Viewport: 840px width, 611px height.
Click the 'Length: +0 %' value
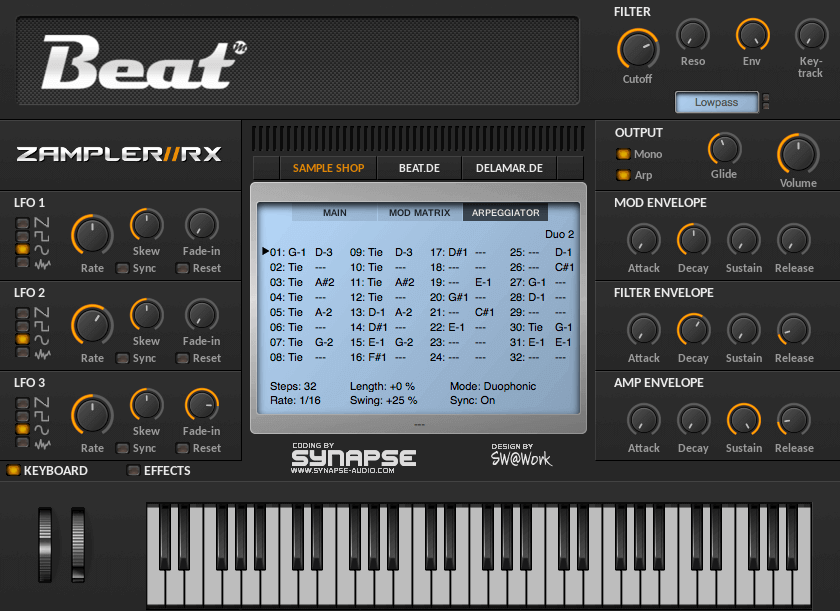pos(382,386)
